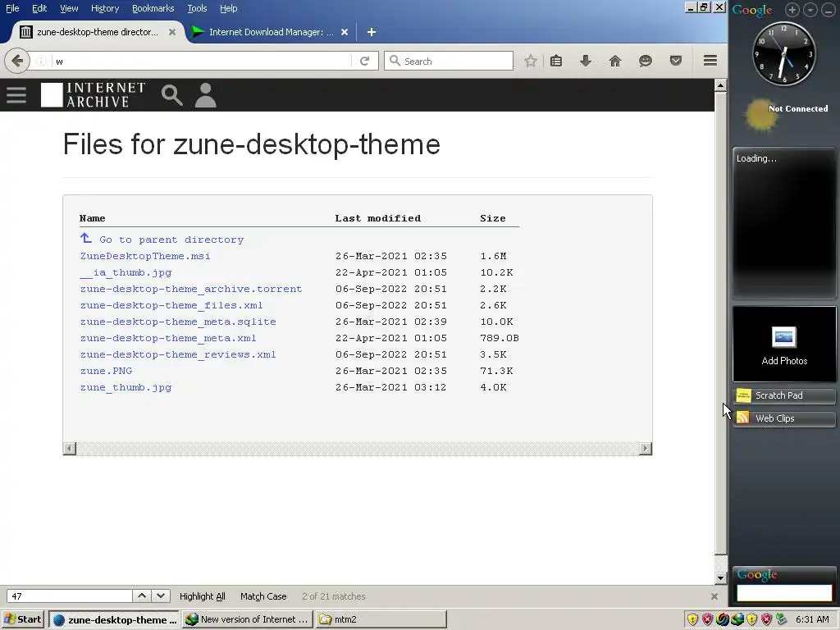Reload the page with the refresh icon
Viewport: 840px width, 630px height.
(x=365, y=61)
